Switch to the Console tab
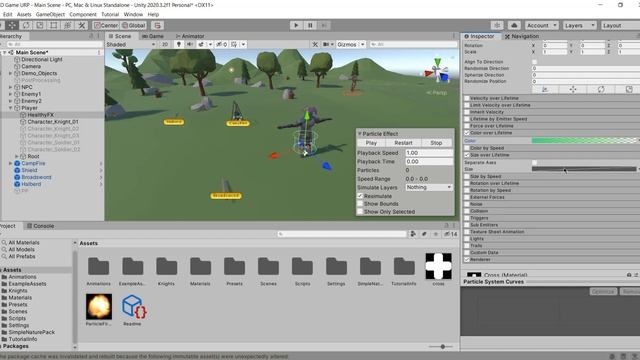Image resolution: width=640 pixels, height=360 pixels. coord(40,226)
